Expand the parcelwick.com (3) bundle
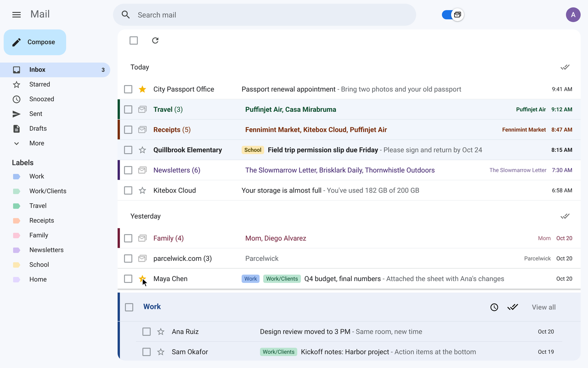 pos(349,259)
